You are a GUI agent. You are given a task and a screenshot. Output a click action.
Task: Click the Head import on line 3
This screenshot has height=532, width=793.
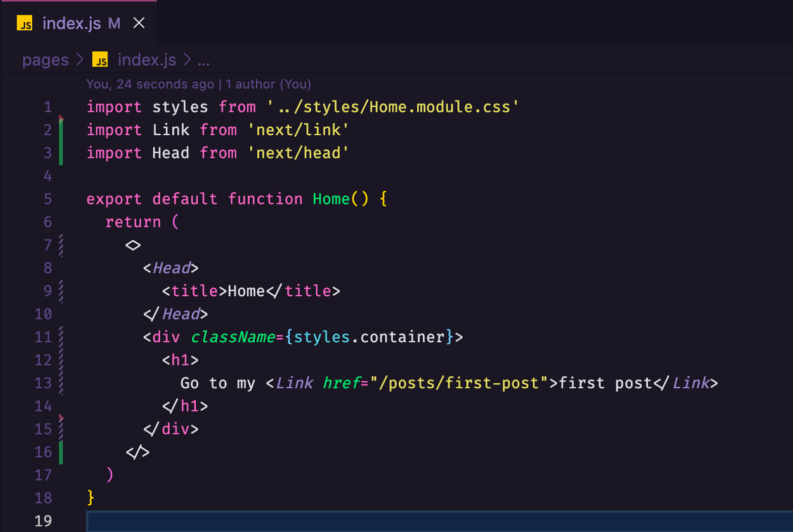[170, 153]
